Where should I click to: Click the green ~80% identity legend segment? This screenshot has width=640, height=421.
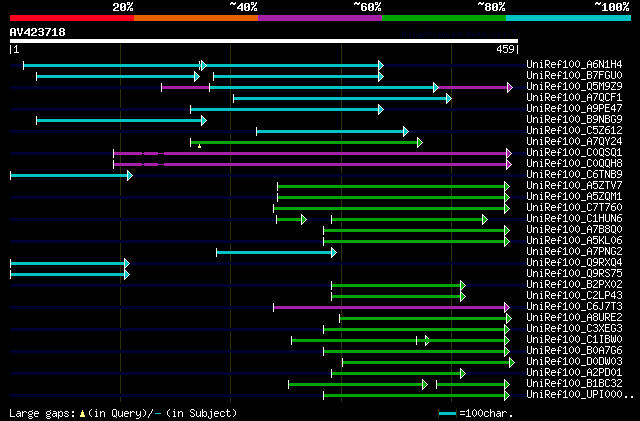tap(444, 18)
